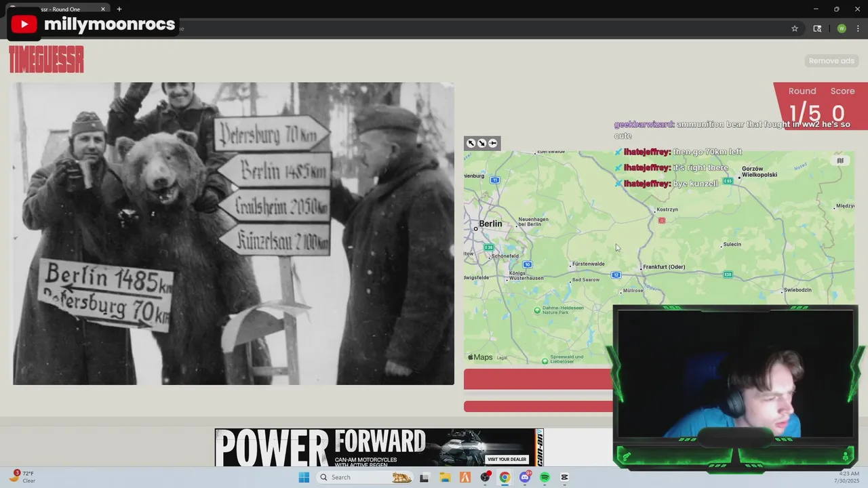
Task: Open Task View on the taskbar
Action: click(425, 477)
